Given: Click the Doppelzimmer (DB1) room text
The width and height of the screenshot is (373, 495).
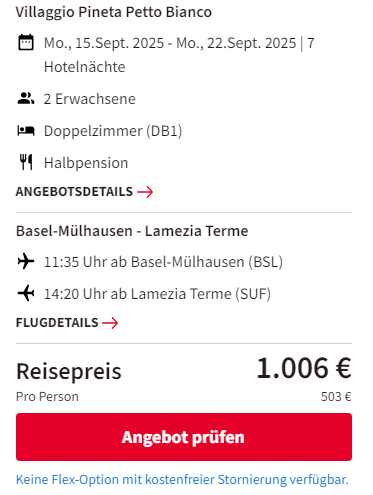Looking at the screenshot, I should (113, 131).
